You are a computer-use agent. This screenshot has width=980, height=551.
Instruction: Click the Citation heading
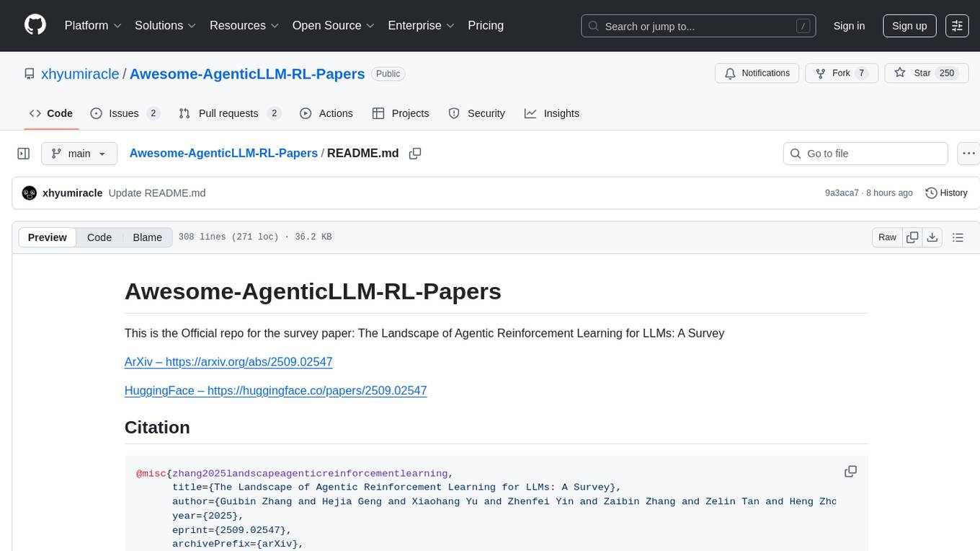point(157,427)
